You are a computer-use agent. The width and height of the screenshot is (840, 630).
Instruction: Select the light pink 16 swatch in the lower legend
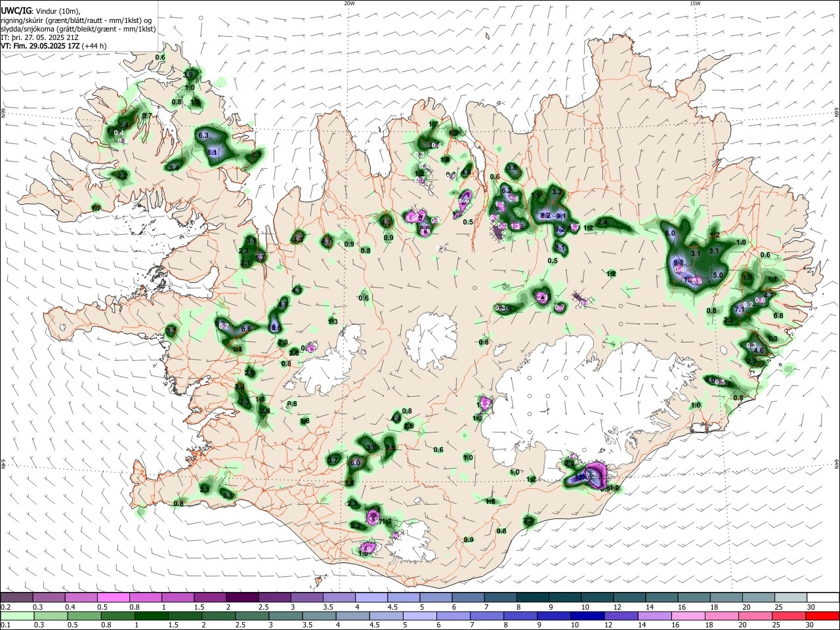coord(688,616)
